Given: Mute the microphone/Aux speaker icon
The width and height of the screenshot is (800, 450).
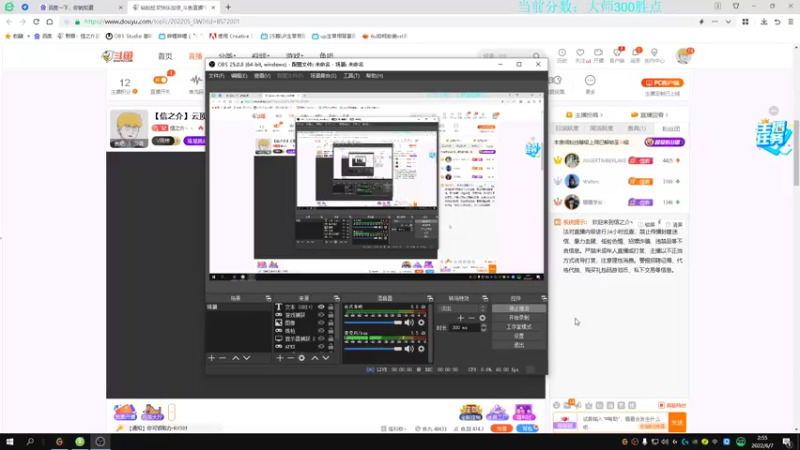Looking at the screenshot, I should coord(409,349).
